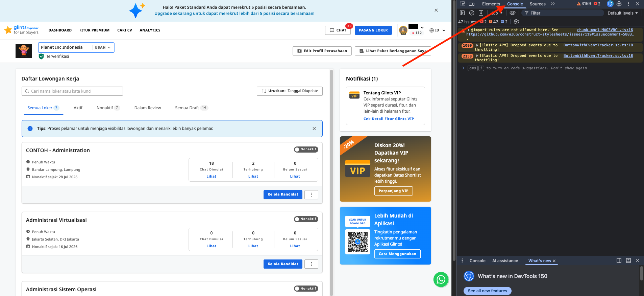This screenshot has width=644, height=296.
Task: Toggle Nonaktif switch on Administrasi Virtualisasi
Action: pyautogui.click(x=306, y=219)
